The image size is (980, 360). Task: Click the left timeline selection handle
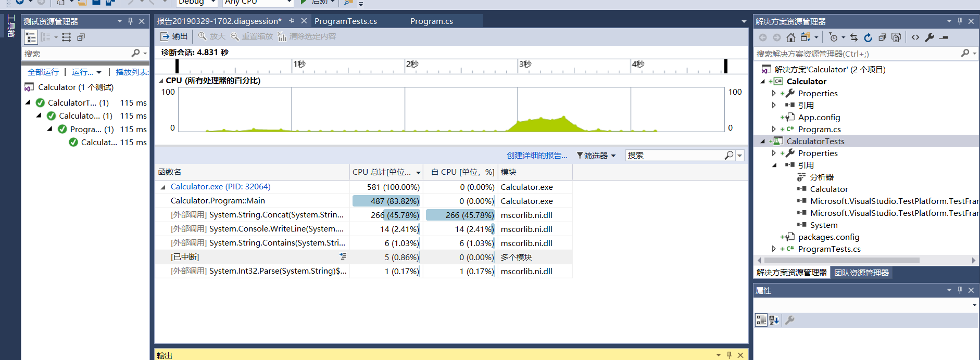tap(177, 66)
